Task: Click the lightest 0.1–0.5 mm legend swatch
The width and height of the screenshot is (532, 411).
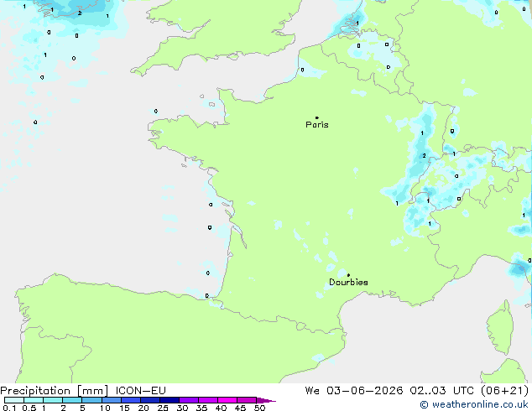Action: point(14,400)
